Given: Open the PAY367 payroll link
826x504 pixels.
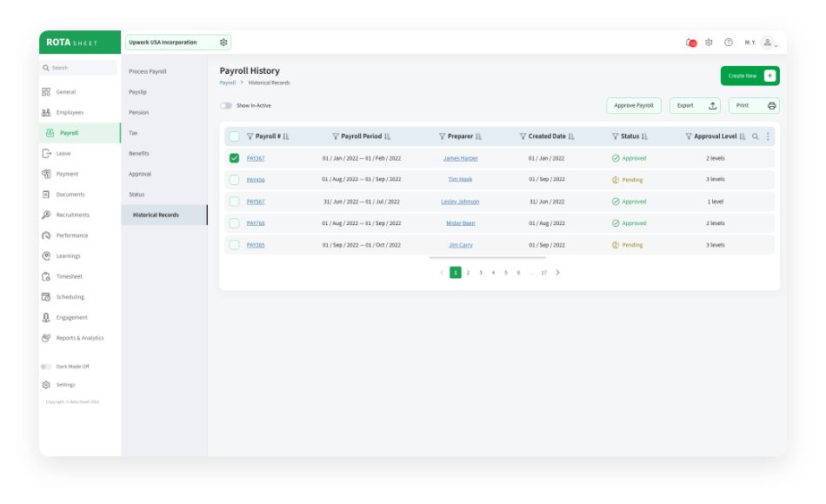Looking at the screenshot, I should point(256,158).
